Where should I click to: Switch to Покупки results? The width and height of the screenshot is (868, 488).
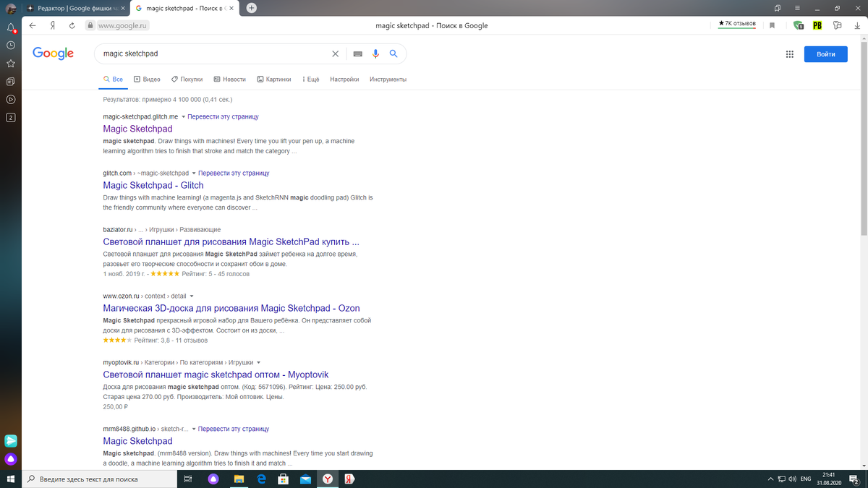click(x=187, y=80)
